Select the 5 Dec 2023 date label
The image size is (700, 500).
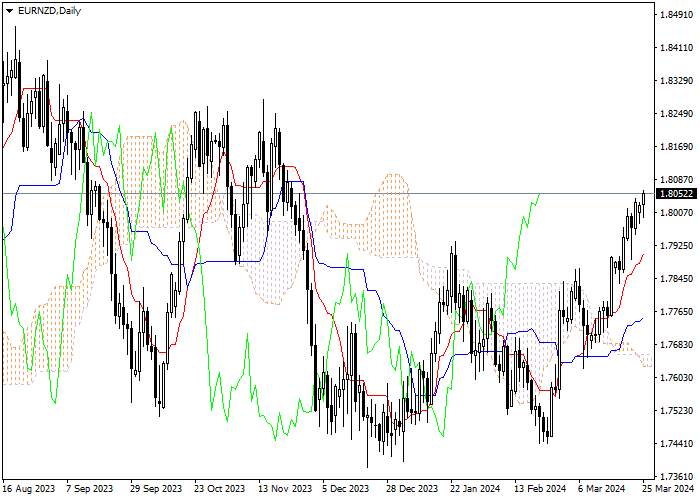point(346,488)
